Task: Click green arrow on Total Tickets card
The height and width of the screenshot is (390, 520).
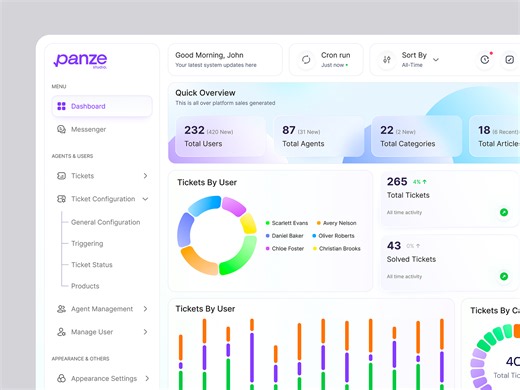Action: pos(504,212)
